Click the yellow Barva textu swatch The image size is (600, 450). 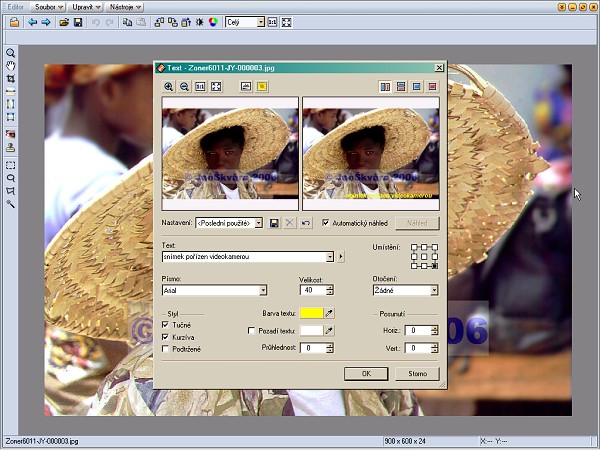coord(311,313)
